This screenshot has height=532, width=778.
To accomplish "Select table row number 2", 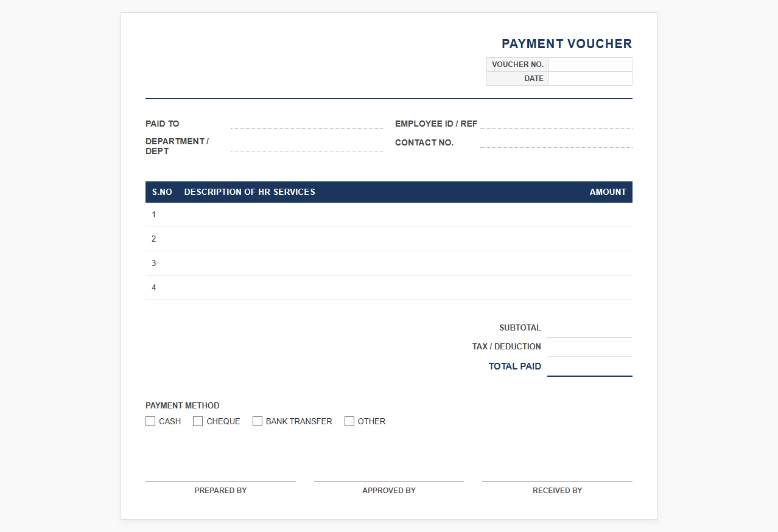I will (389, 239).
